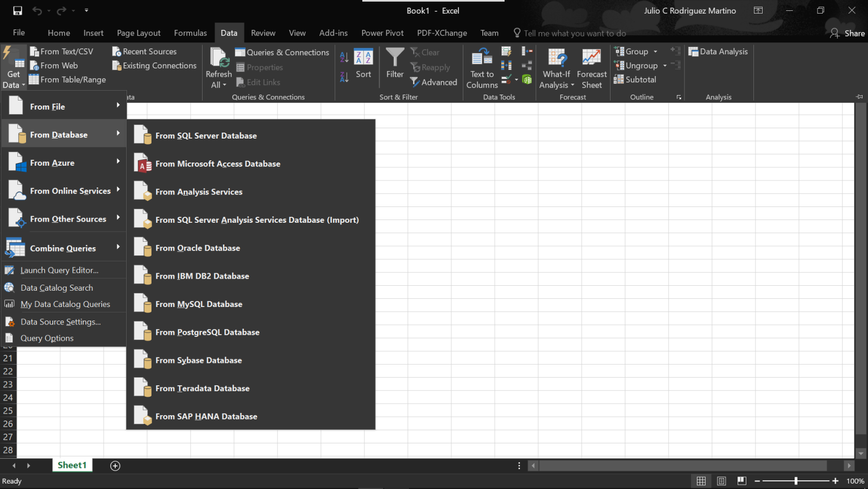This screenshot has height=489, width=868.
Task: Click zoom slider handle
Action: (796, 481)
